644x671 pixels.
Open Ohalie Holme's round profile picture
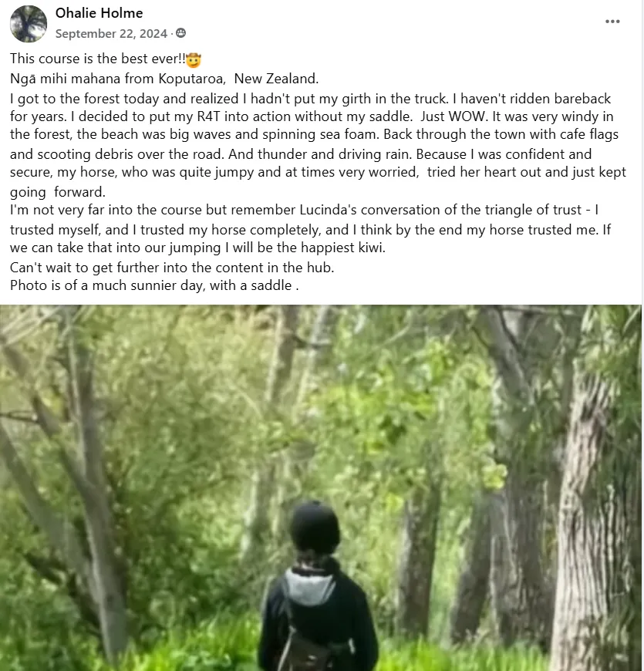tap(29, 24)
